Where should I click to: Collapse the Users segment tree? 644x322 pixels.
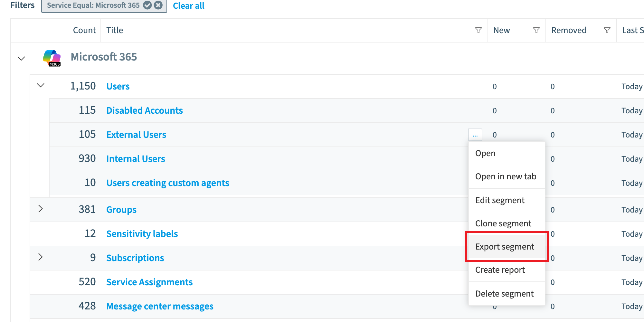[x=41, y=85]
